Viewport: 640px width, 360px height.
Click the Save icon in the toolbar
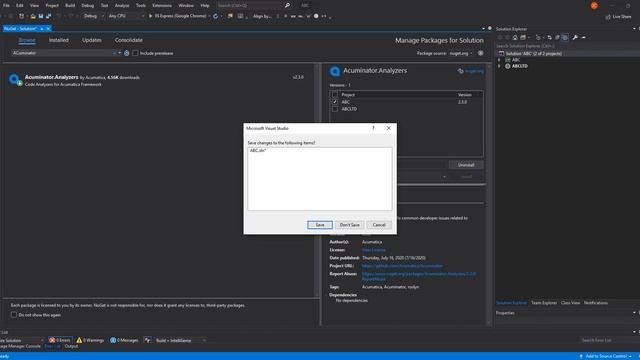point(41,16)
